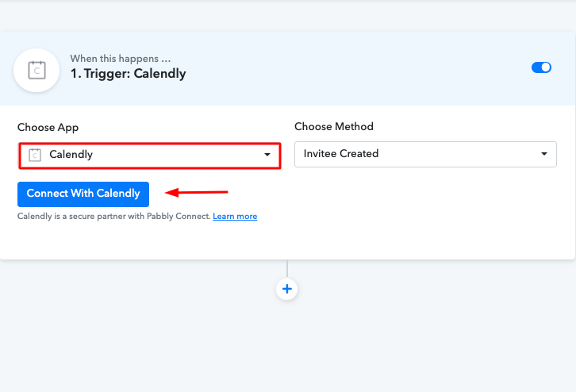Click the 'Choose Method' label

point(333,126)
